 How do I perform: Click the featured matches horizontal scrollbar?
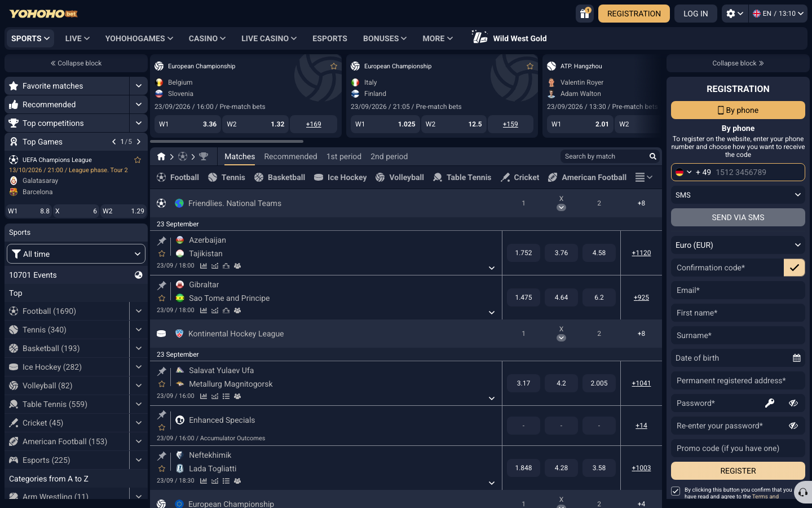(227, 141)
